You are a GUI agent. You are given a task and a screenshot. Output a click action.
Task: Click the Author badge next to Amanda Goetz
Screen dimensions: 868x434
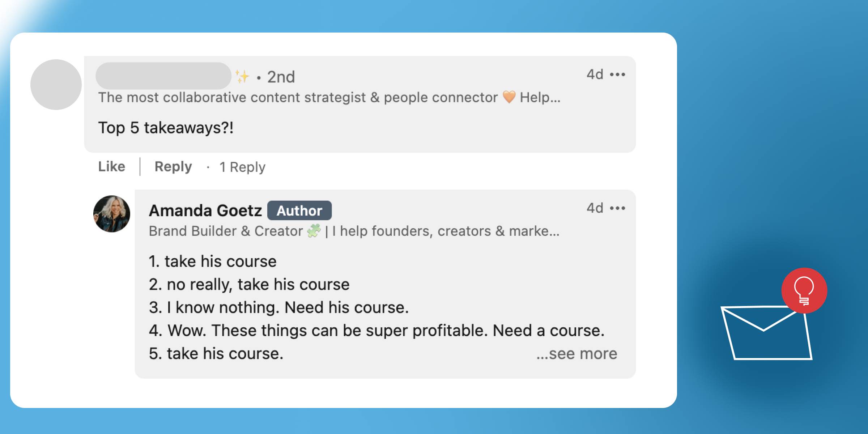point(299,210)
